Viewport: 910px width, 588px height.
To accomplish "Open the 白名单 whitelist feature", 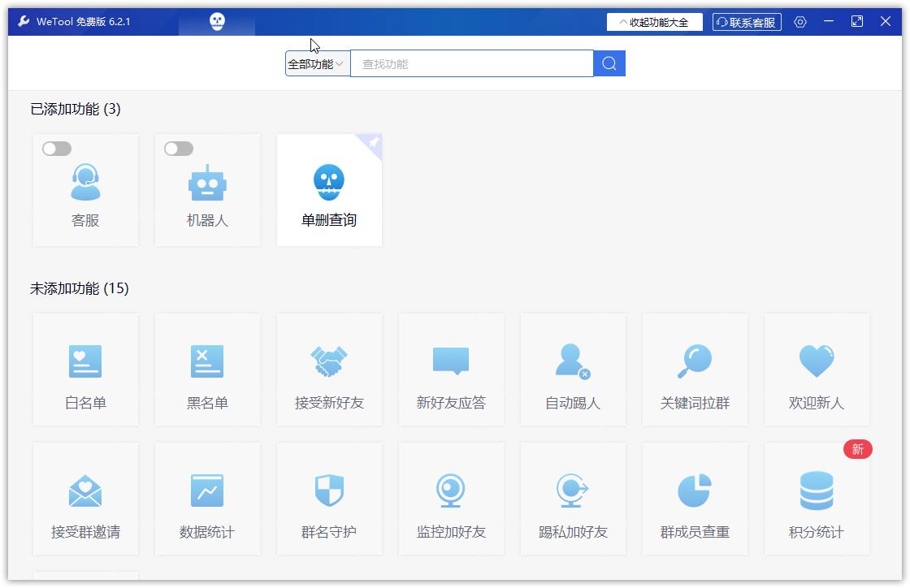I will (85, 370).
